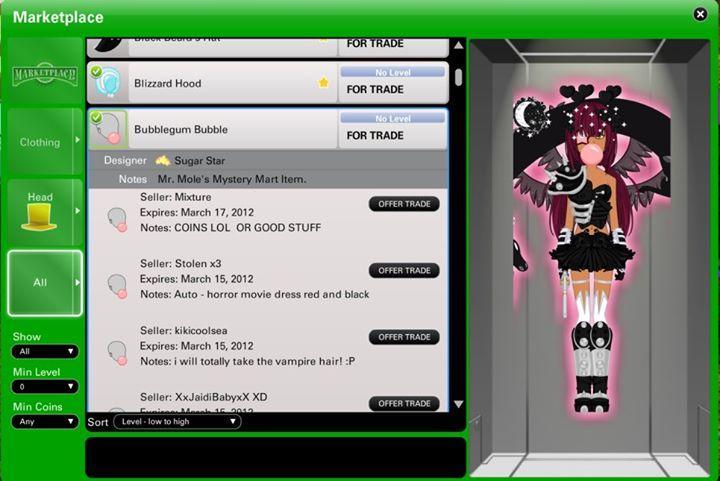Screen dimensions: 720x481
Task: Click the avatar preview character
Action: point(591,250)
